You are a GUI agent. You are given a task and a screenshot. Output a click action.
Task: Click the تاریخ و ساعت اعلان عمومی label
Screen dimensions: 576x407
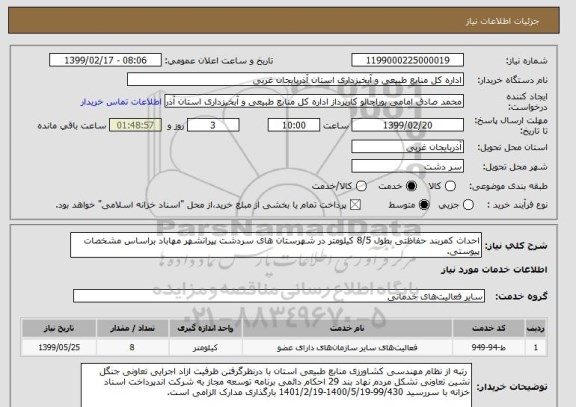click(219, 61)
